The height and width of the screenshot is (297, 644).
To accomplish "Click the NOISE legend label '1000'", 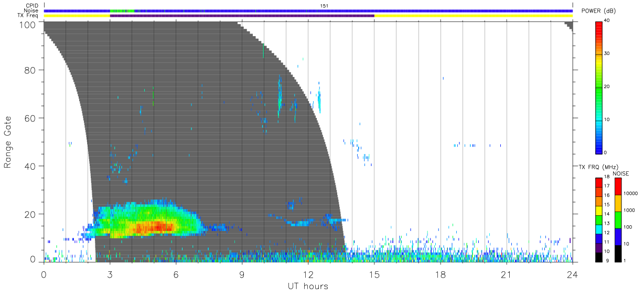I will point(628,210).
